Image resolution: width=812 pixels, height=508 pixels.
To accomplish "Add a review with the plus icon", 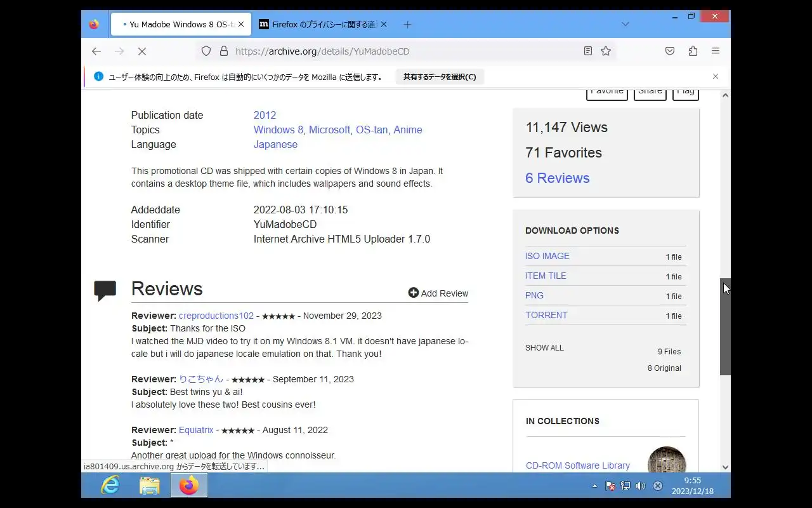I will pyautogui.click(x=414, y=293).
